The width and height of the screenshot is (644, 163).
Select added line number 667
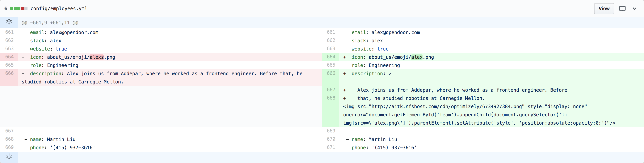tap(331, 90)
